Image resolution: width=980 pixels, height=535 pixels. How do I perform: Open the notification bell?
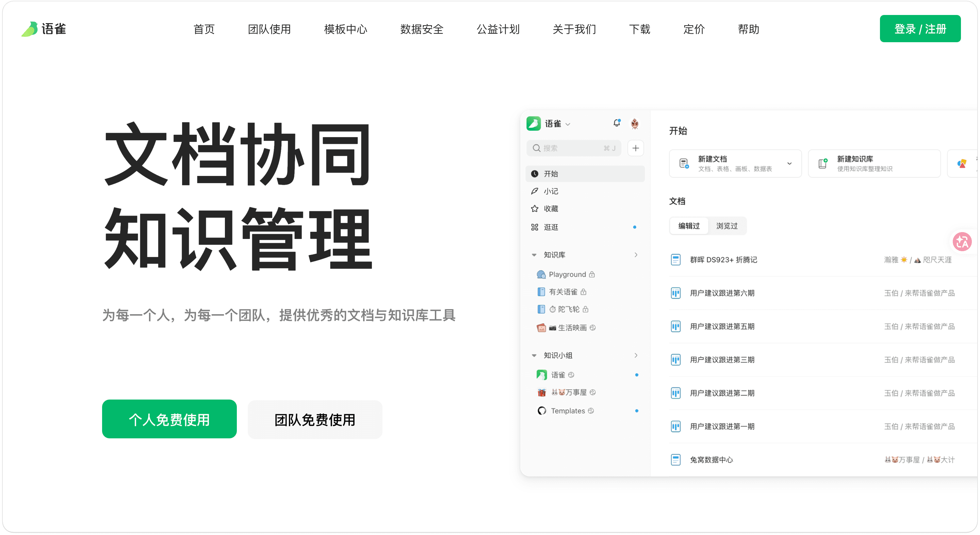click(617, 123)
